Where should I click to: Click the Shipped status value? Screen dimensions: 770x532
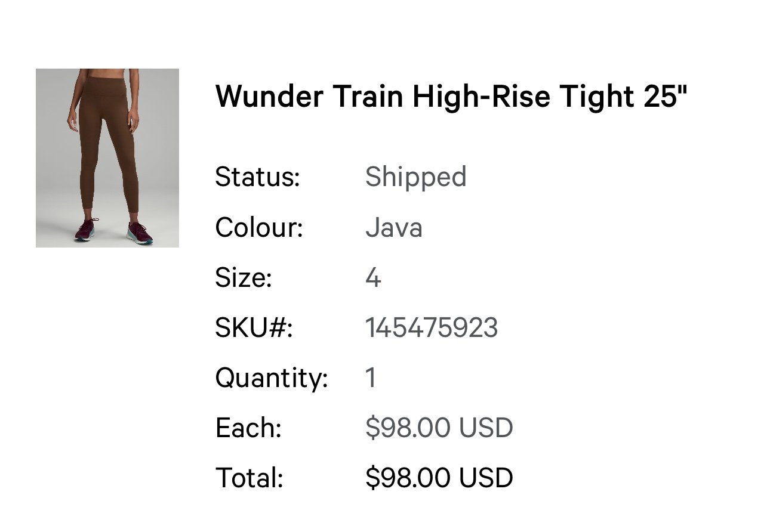pyautogui.click(x=415, y=178)
